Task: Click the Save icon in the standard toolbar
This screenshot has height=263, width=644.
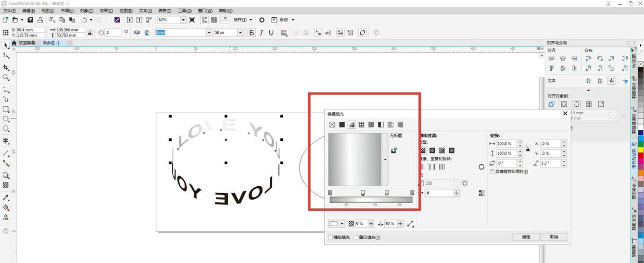Action: [31, 20]
